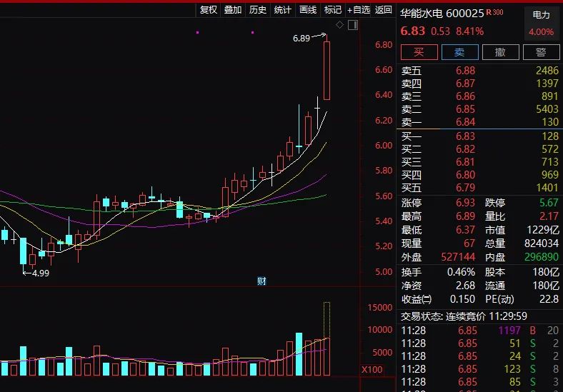The width and height of the screenshot is (563, 392).
Task: Open the 复权 price adjustment menu
Action: tap(208, 9)
